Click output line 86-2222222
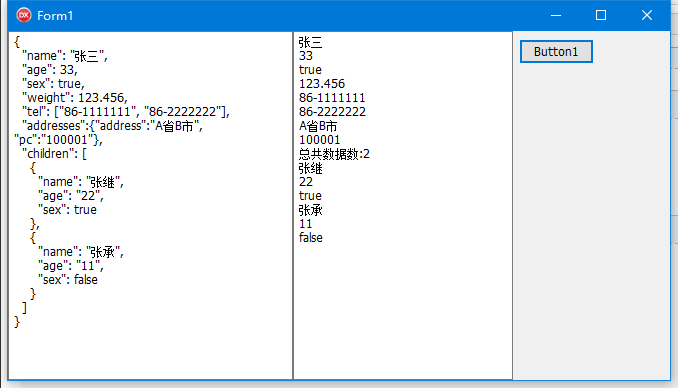This screenshot has width=678, height=388. [332, 112]
